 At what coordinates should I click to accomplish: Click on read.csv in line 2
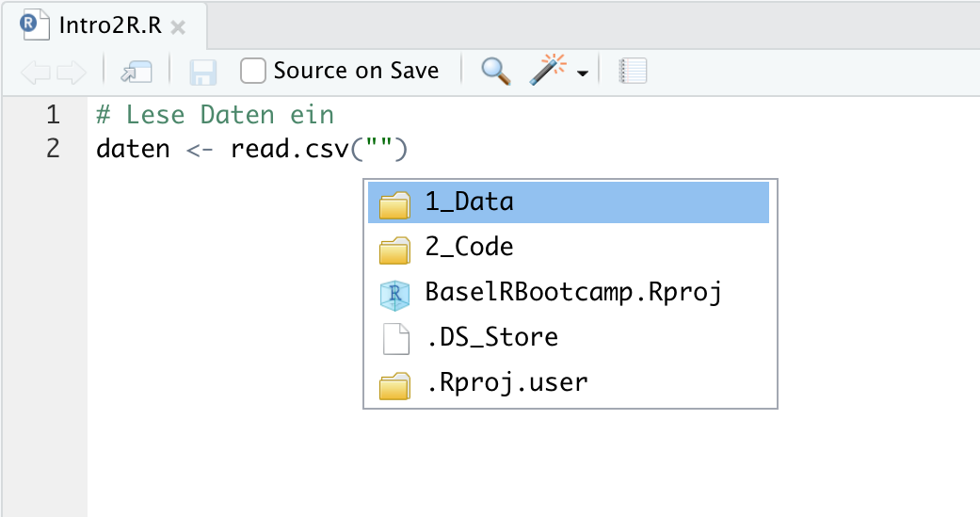tap(290, 149)
